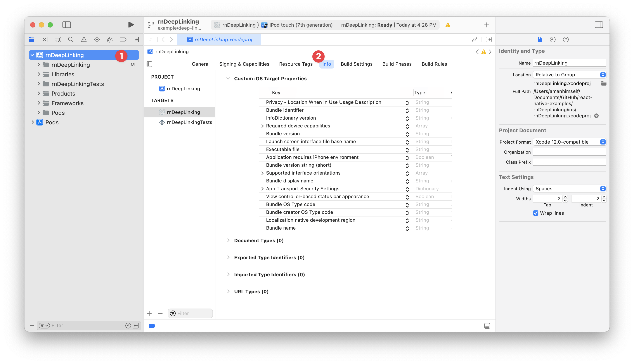The width and height of the screenshot is (634, 364).
Task: Switch to the Build Rules tab
Action: point(434,64)
